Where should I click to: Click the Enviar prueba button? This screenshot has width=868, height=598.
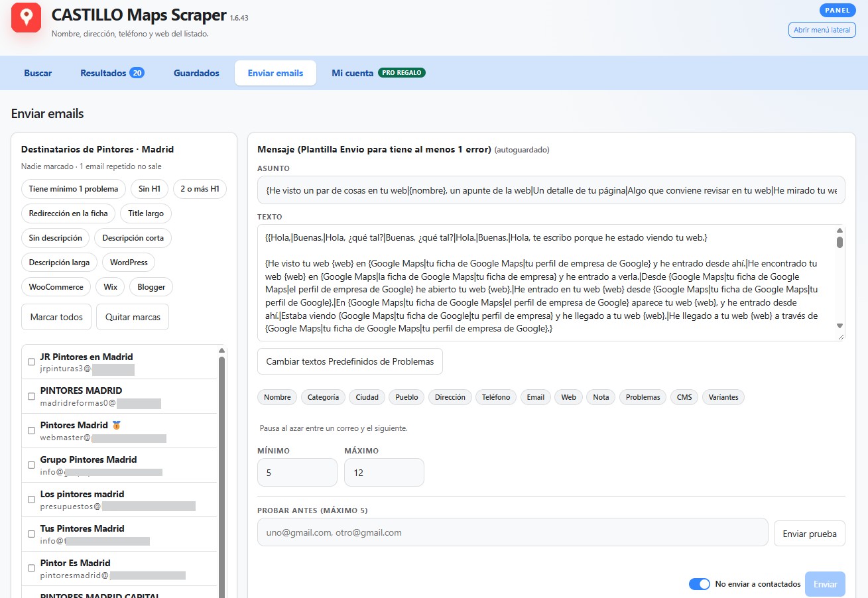click(810, 534)
